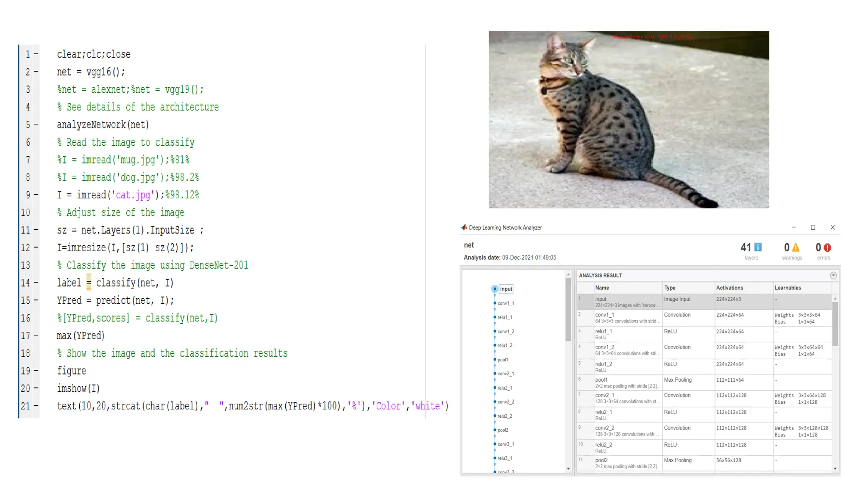
Task: Click the Learnables column header
Action: tap(787, 288)
